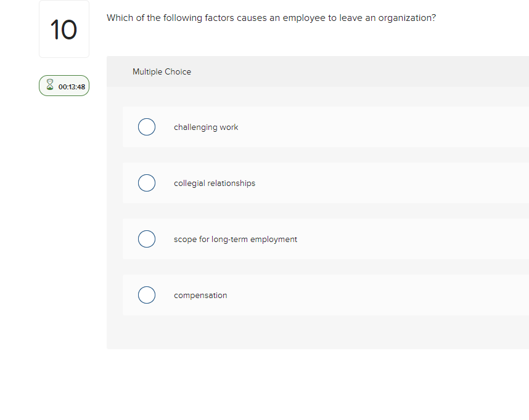This screenshot has width=529, height=420.
Task: Click the gray Multiple Choice header bar
Action: coord(308,71)
